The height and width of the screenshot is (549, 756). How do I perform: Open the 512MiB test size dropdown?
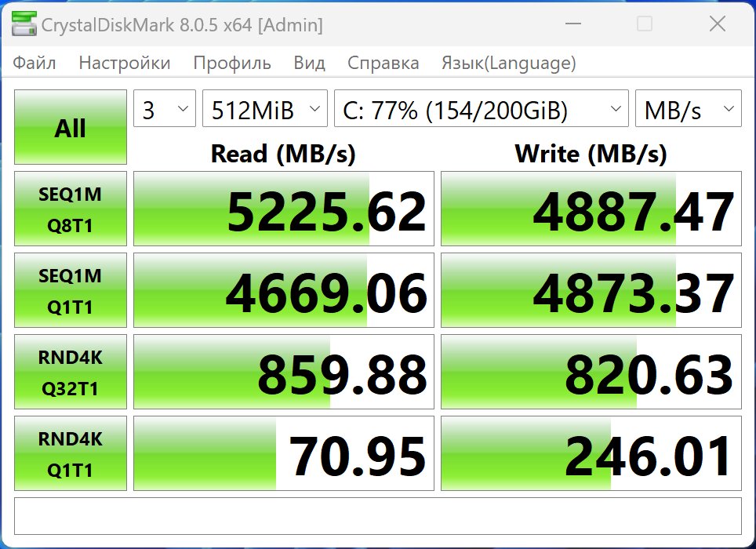click(265, 108)
